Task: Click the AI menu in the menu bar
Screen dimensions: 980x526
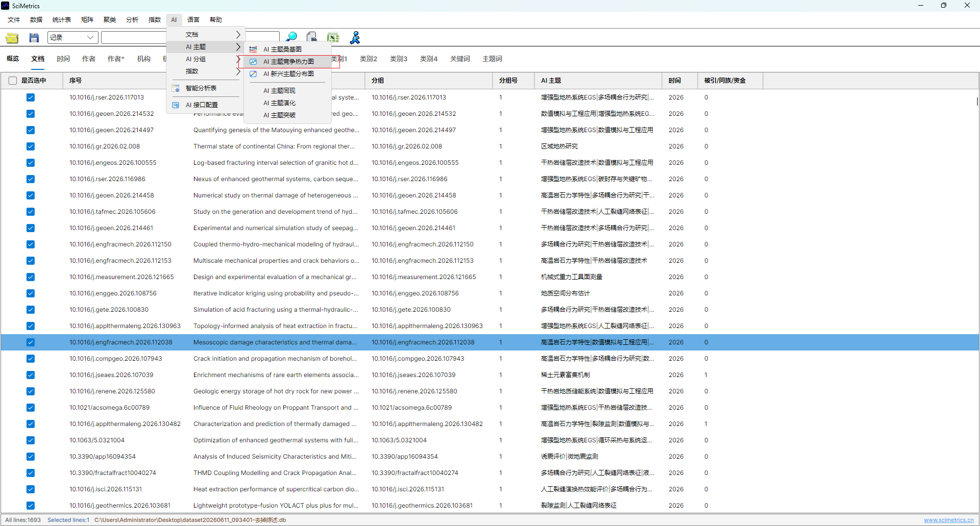Action: click(x=174, y=20)
